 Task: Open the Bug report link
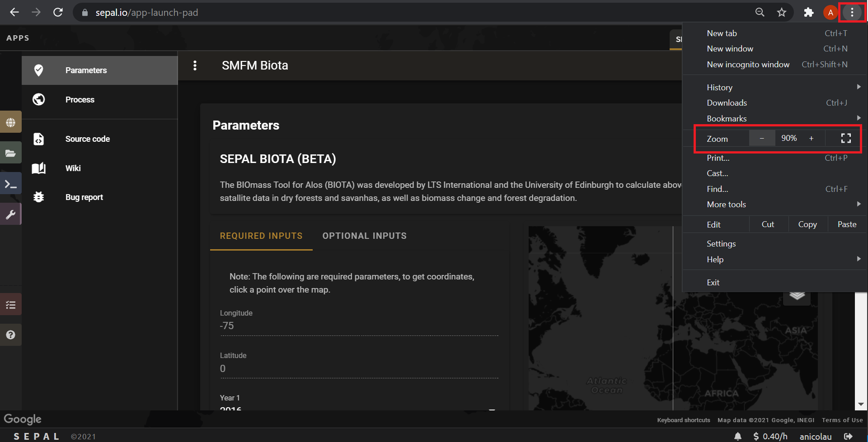coord(100,197)
